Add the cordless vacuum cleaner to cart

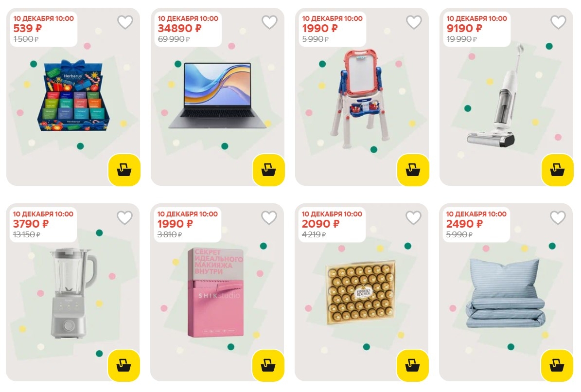pos(557,170)
